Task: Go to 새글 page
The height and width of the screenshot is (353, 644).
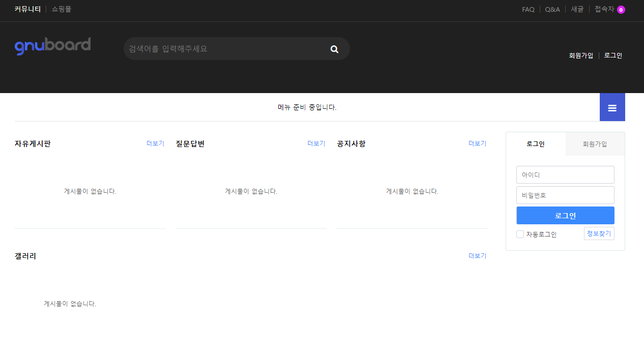Action: [x=577, y=9]
